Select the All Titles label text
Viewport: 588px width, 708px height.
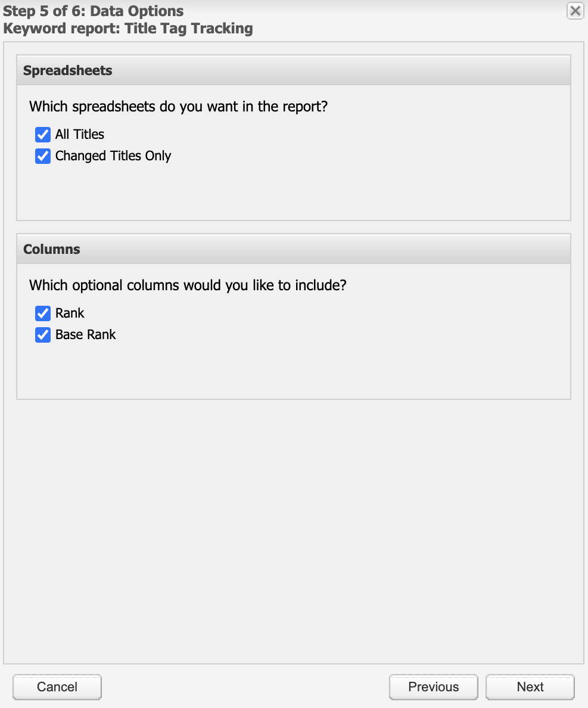(x=79, y=134)
